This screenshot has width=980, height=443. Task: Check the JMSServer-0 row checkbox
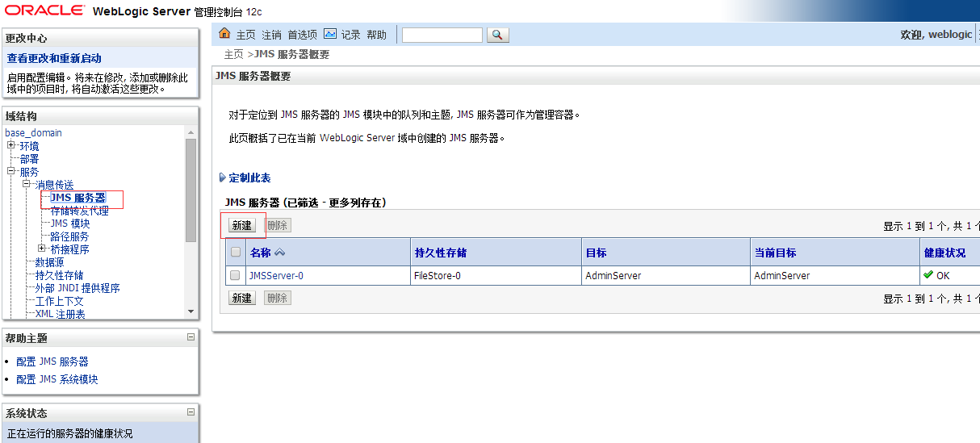pos(235,275)
